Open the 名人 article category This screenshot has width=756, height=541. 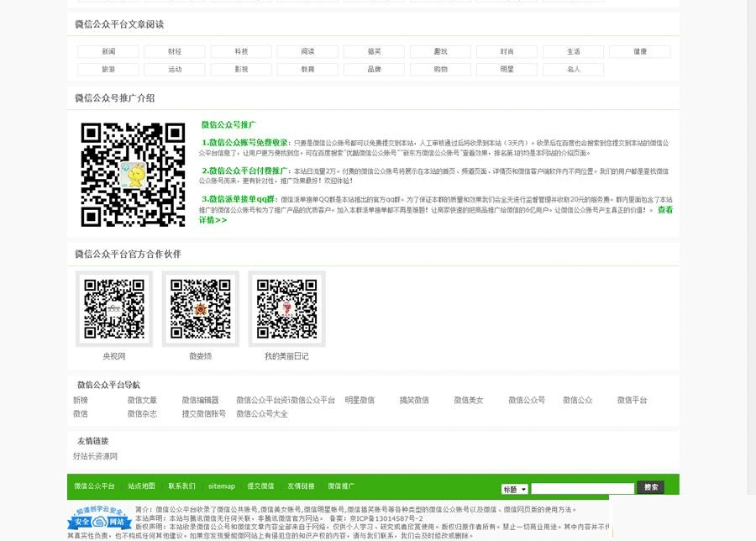point(573,70)
